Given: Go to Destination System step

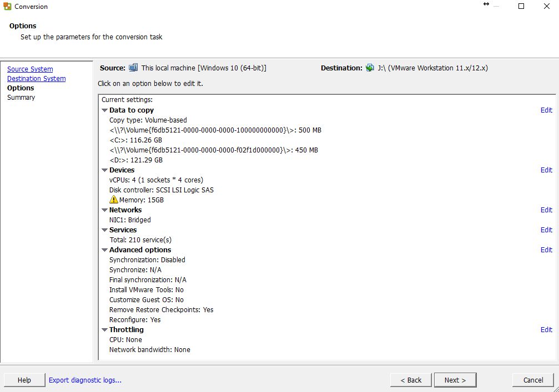Looking at the screenshot, I should [37, 78].
